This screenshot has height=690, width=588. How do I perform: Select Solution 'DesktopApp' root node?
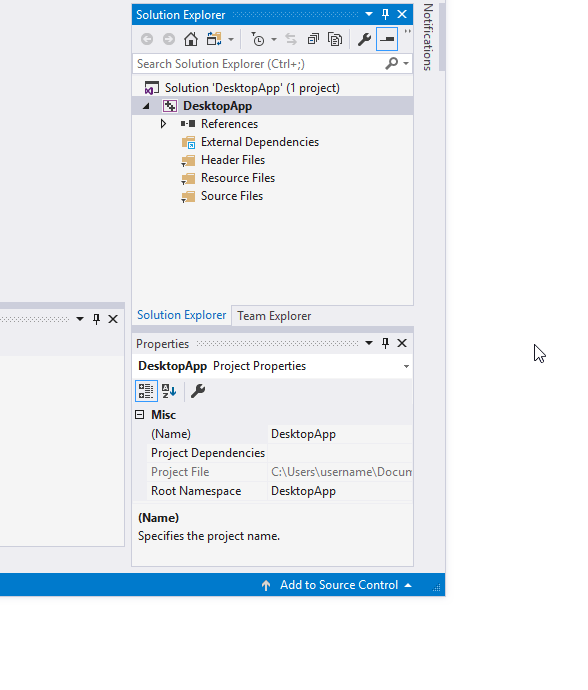[x=252, y=88]
